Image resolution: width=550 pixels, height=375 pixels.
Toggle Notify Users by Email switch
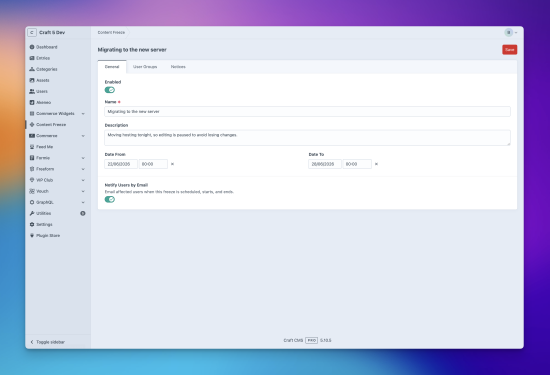(x=110, y=199)
